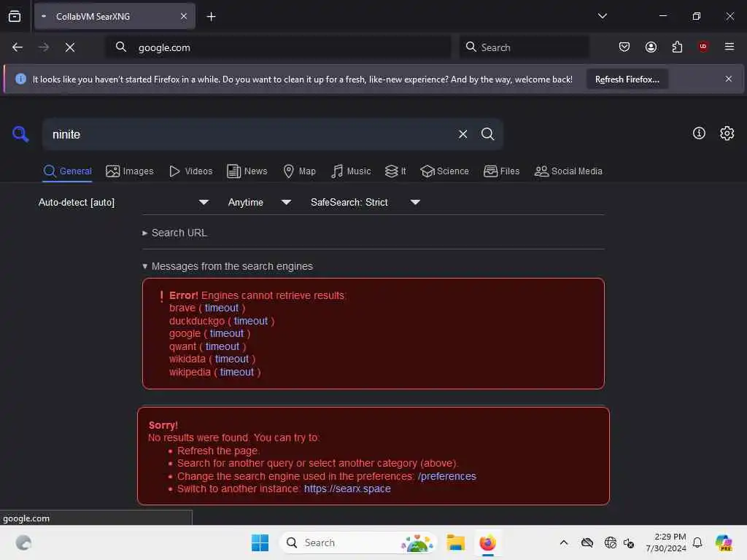Open the Windows Start menu

[260, 542]
